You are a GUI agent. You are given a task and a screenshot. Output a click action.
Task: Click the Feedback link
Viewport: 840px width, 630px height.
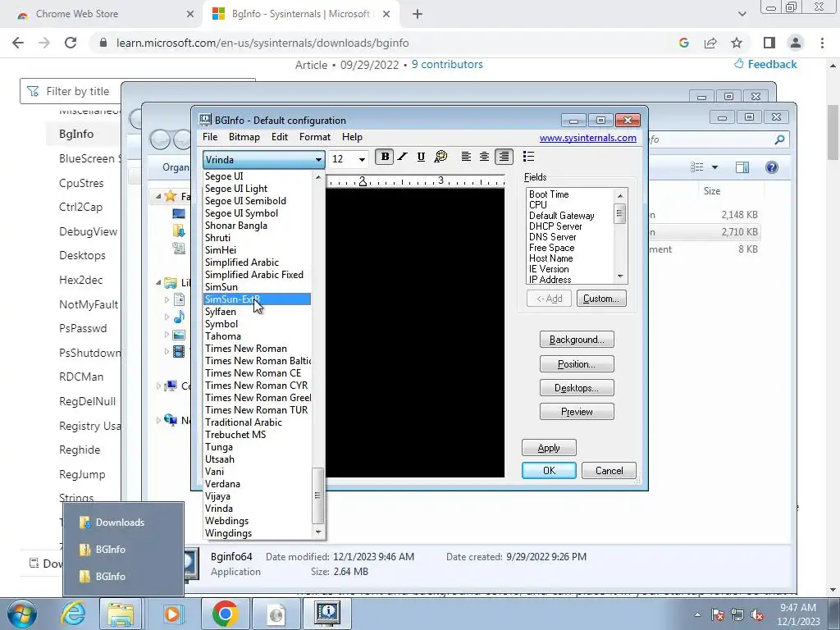765,64
